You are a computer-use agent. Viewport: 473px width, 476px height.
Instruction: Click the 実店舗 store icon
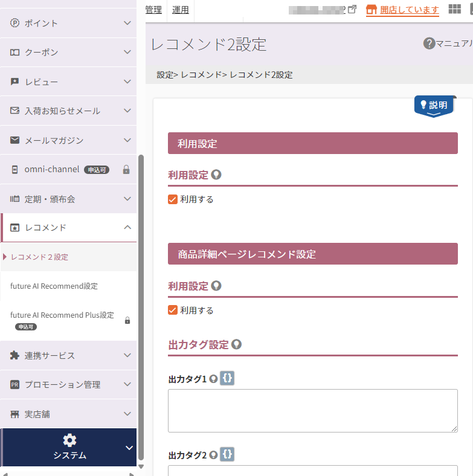point(14,414)
